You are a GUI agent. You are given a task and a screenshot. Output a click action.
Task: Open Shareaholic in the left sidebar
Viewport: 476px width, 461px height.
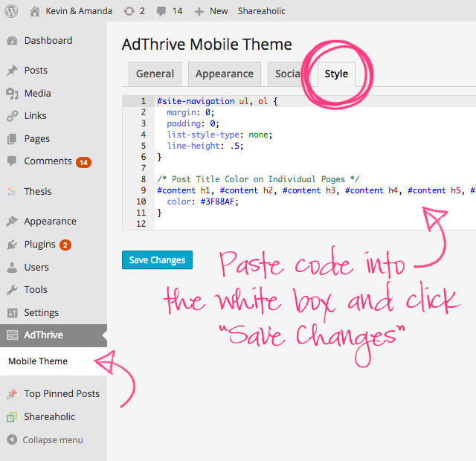(x=50, y=416)
